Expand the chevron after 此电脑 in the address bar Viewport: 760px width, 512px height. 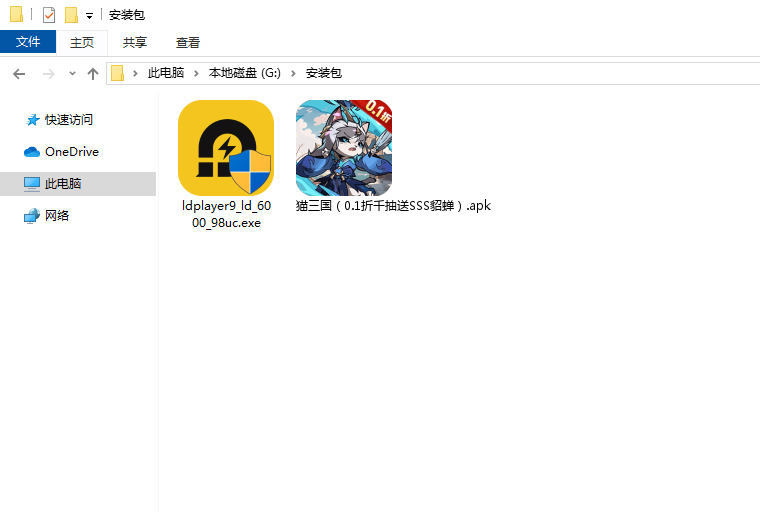(x=198, y=74)
